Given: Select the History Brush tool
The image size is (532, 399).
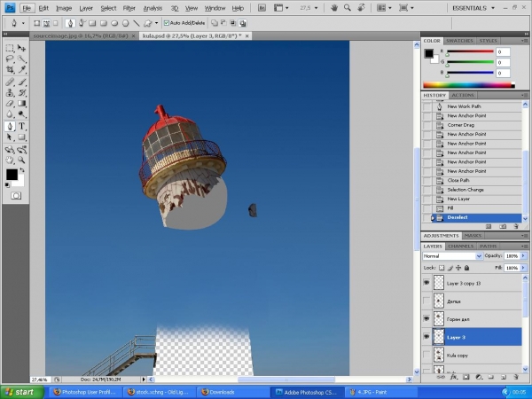Looking at the screenshot, I should coord(21,92).
